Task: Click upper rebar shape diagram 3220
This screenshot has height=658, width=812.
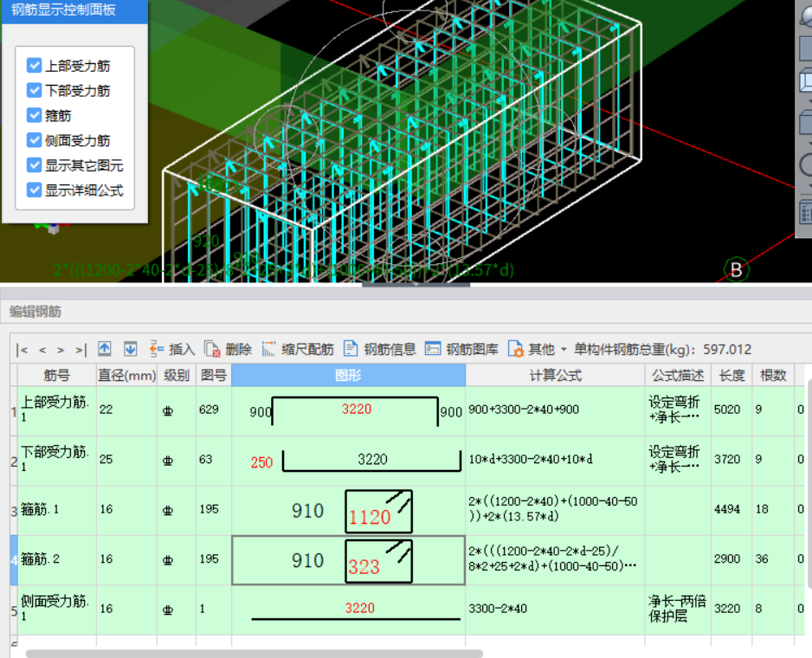Action: (355, 411)
